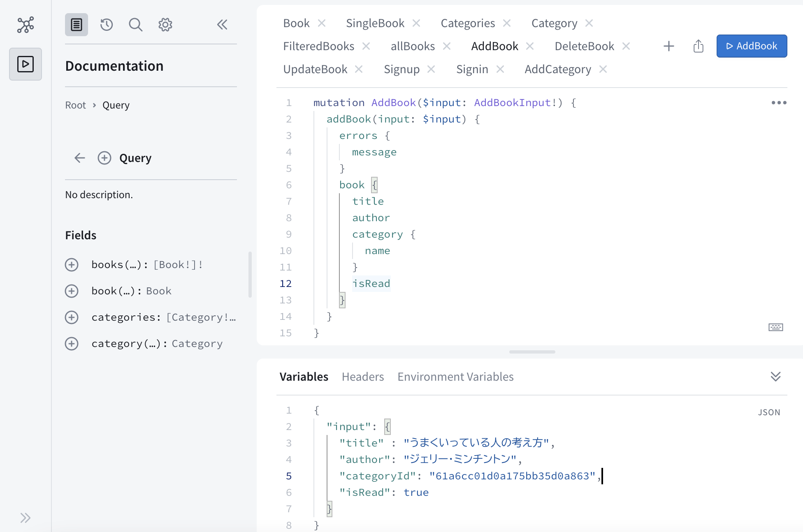Click the history/clock icon in toolbar
803x532 pixels.
coord(106,24)
